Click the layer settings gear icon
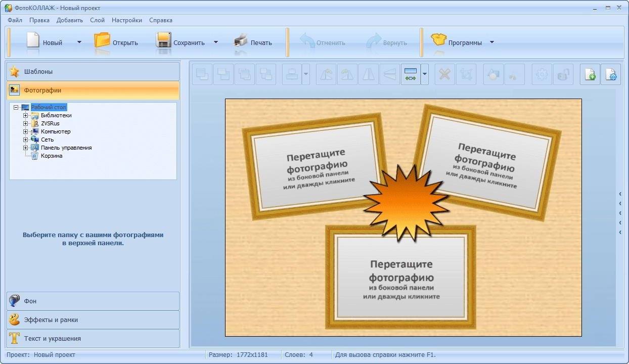This screenshot has height=364, width=629. click(x=542, y=74)
